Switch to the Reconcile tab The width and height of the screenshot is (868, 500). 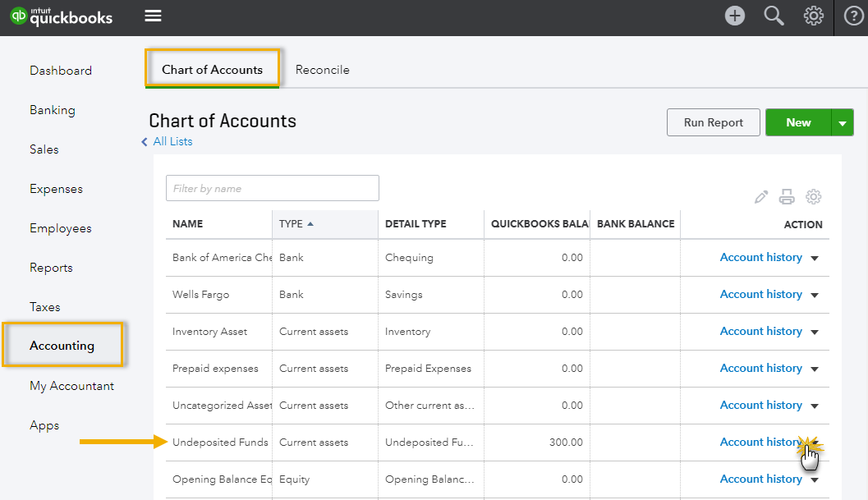coord(323,70)
